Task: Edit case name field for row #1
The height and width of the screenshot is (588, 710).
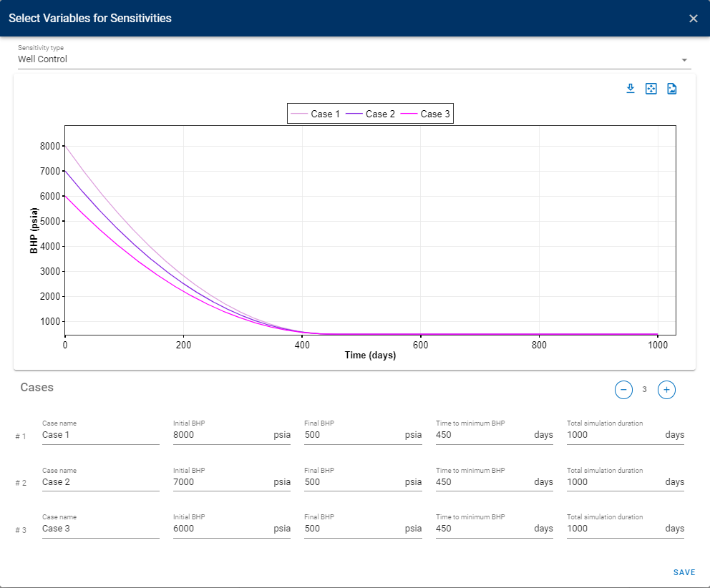Action: [100, 435]
